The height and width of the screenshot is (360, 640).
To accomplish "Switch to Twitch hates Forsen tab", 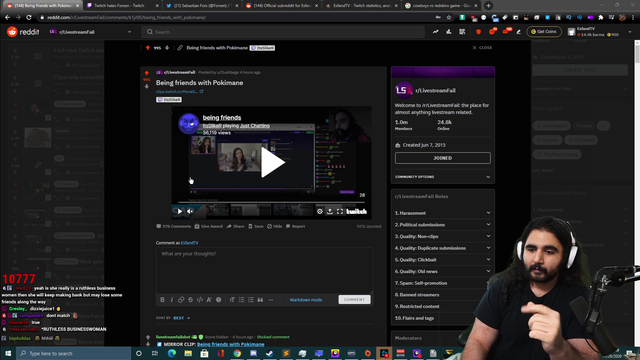I will [123, 6].
